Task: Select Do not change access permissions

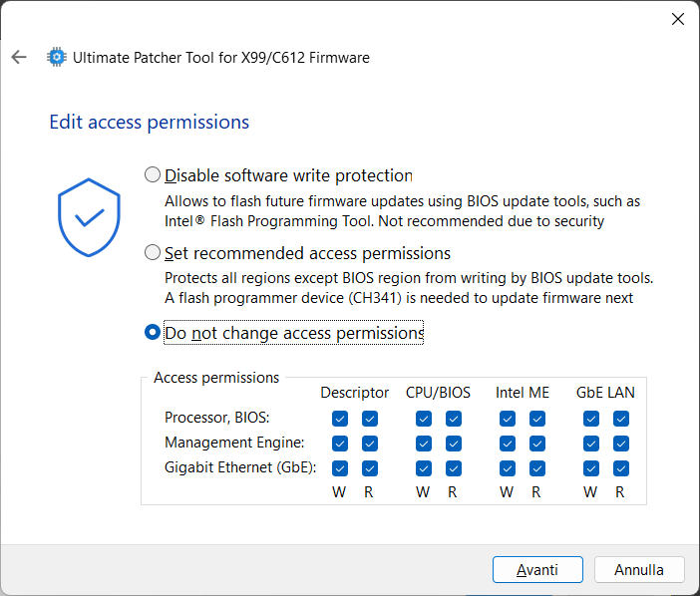Action: click(153, 333)
